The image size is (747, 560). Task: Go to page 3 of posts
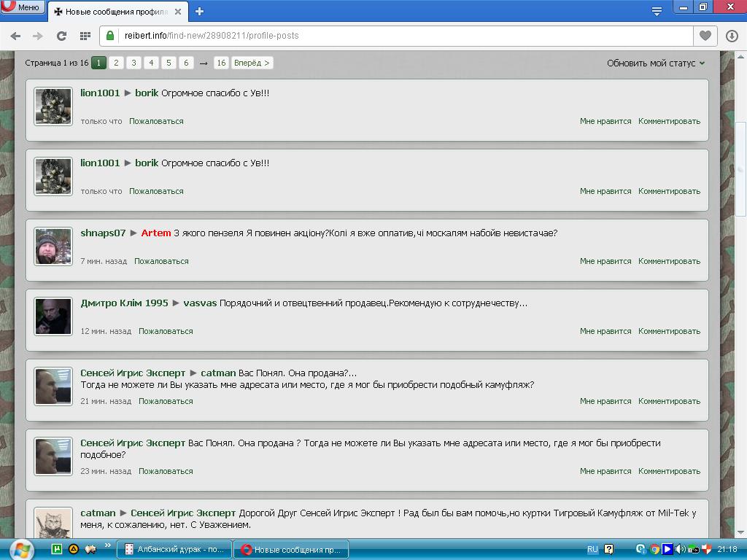[133, 63]
